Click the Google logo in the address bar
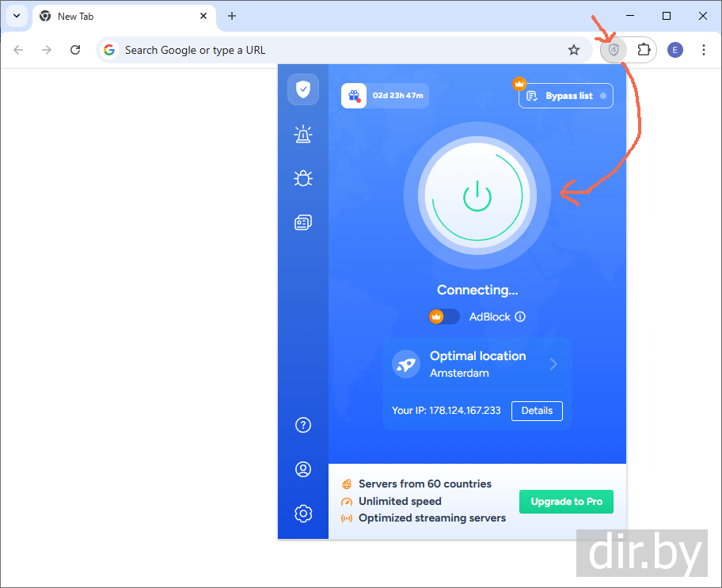The image size is (722, 588). [x=109, y=50]
